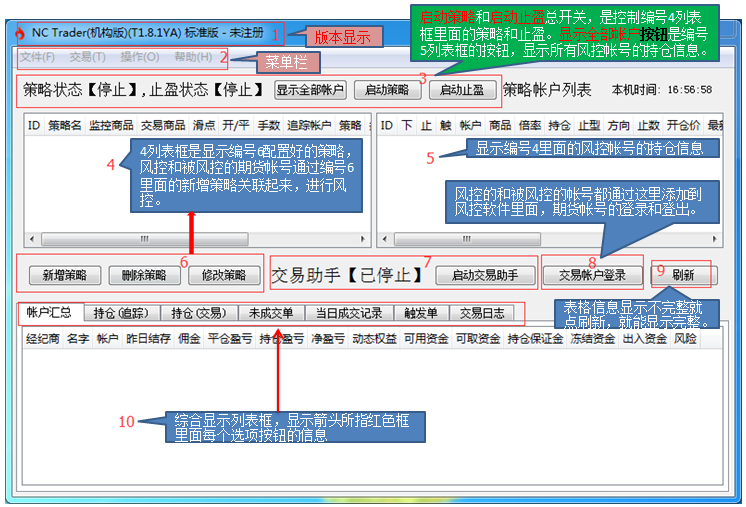Click the 止型 column header

(589, 126)
